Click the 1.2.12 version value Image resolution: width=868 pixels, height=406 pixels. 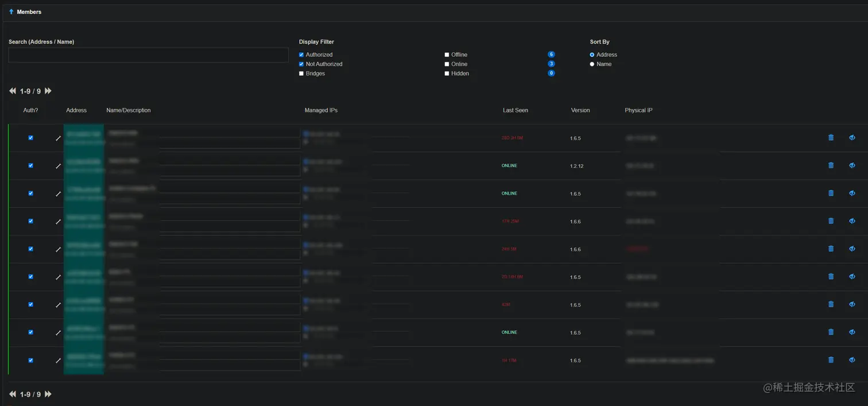(x=577, y=166)
